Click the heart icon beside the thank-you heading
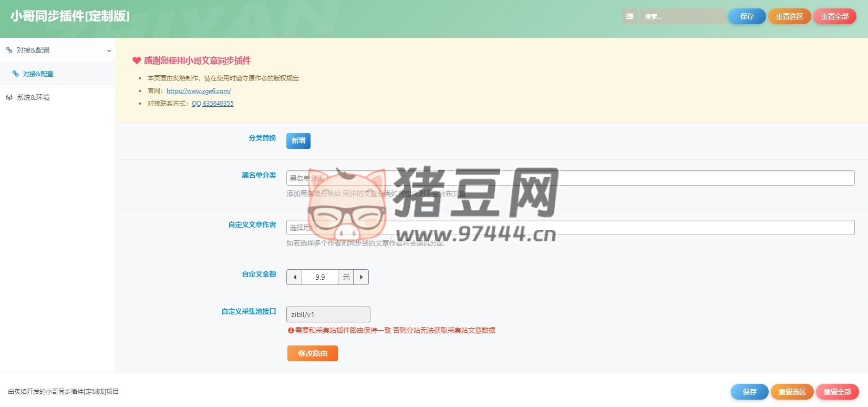The height and width of the screenshot is (407, 868). coord(137,60)
